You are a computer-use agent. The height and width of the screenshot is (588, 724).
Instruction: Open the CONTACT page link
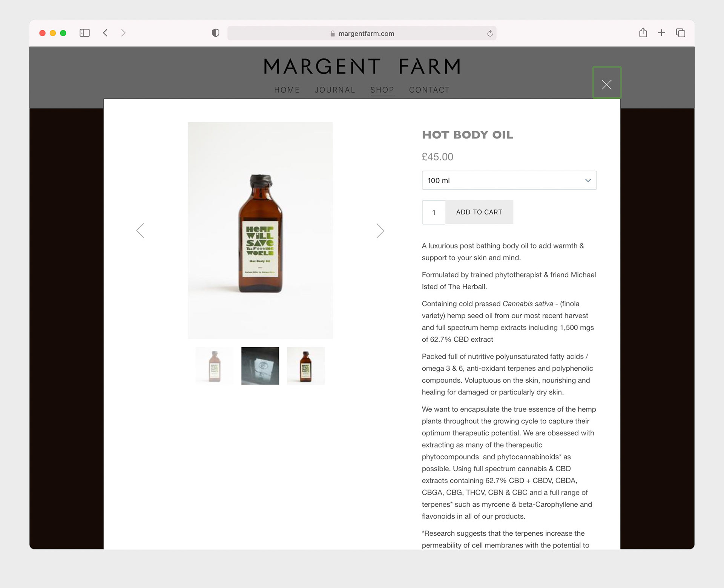click(x=429, y=90)
